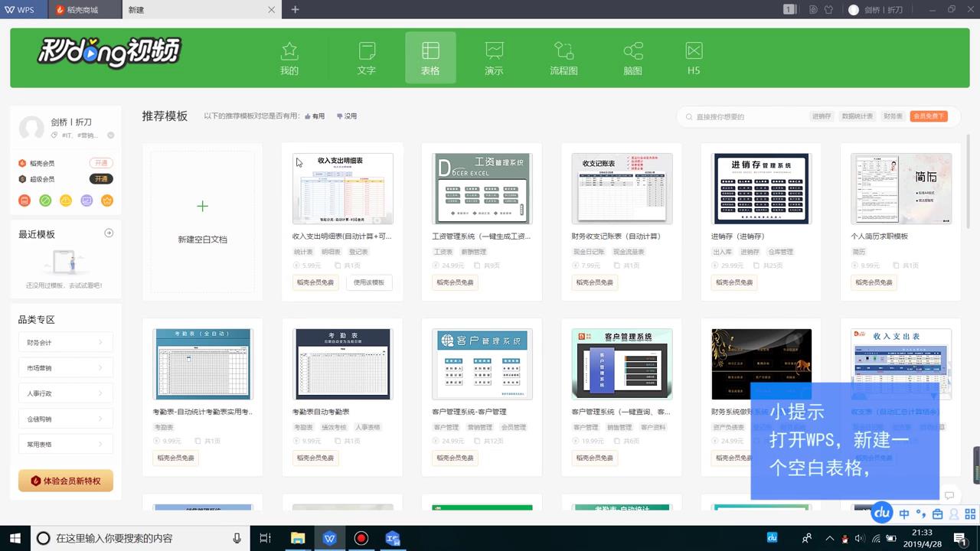The image size is (980, 551).
Task: Expand the 仓储购销 category
Action: point(65,419)
